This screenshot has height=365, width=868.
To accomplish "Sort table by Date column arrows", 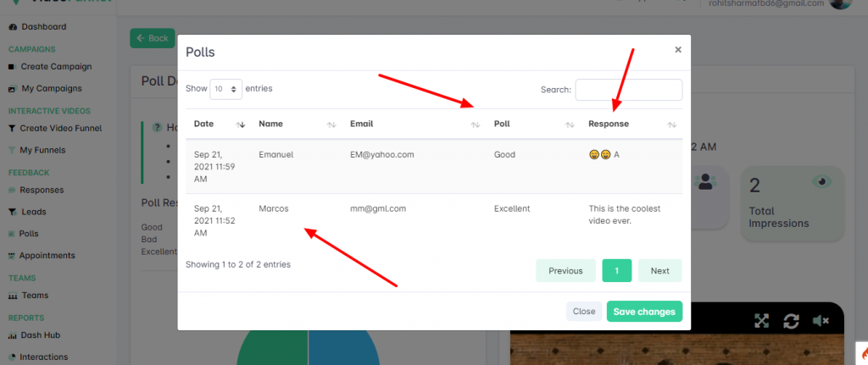I will pos(240,124).
